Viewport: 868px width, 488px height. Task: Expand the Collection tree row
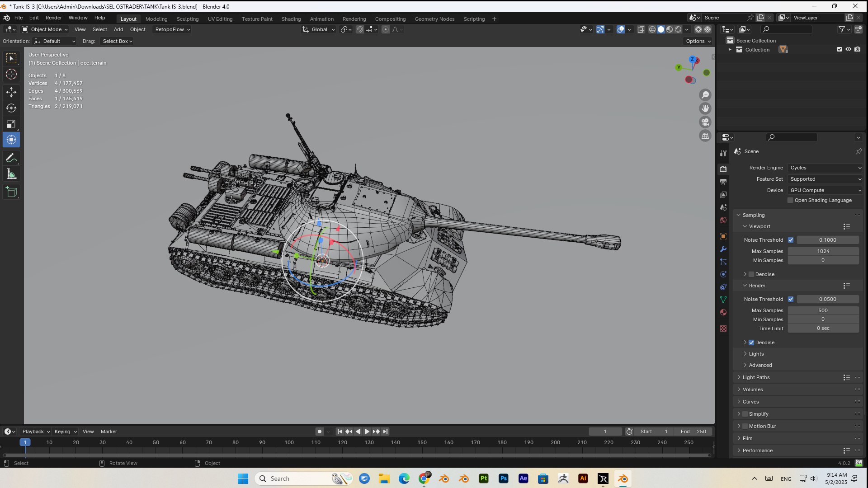730,50
